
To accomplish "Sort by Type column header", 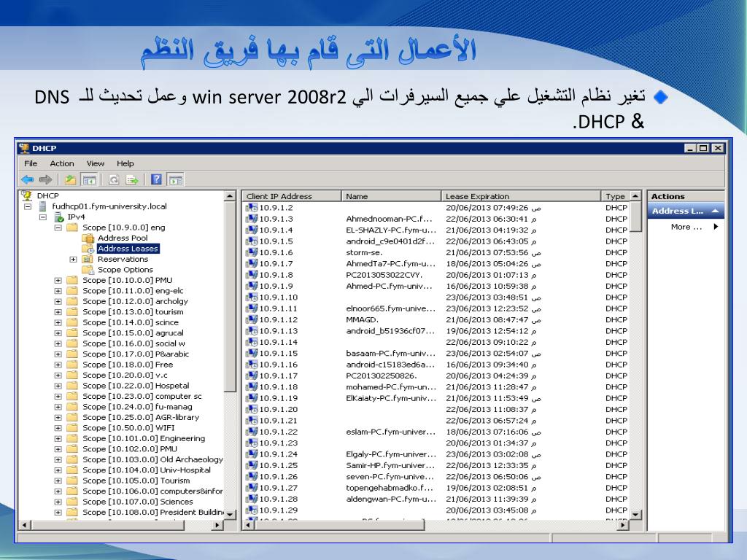I will click(x=615, y=196).
